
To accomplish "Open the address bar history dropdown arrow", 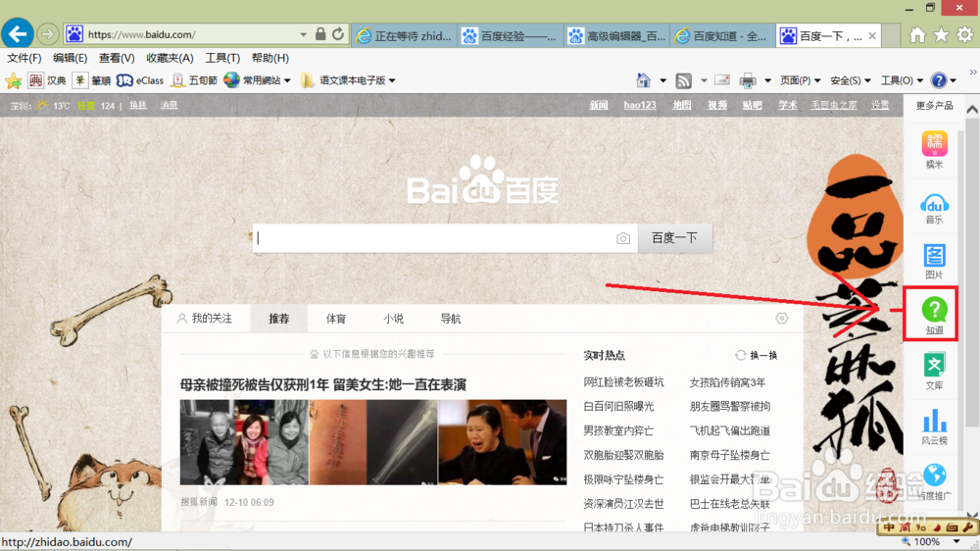I will 303,34.
